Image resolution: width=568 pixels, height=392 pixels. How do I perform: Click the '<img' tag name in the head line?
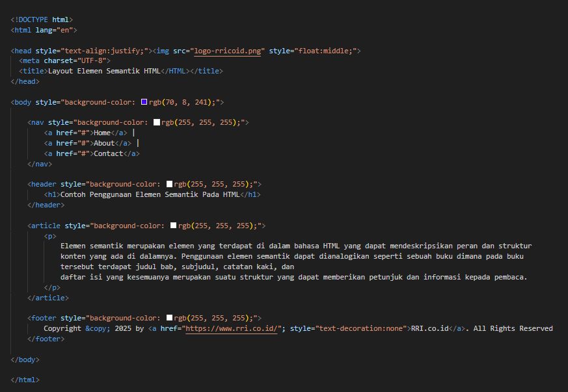pyautogui.click(x=161, y=51)
